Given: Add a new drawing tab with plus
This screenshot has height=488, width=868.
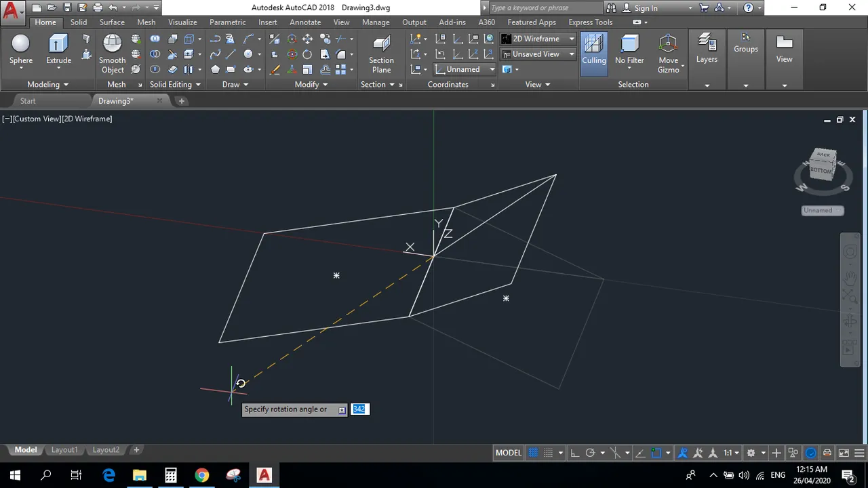Looking at the screenshot, I should click(x=181, y=101).
